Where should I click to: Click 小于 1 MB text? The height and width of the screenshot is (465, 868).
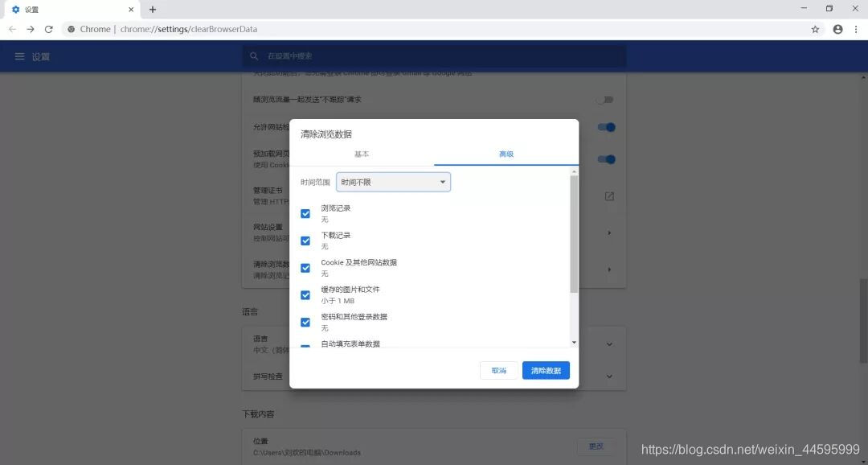(x=338, y=301)
